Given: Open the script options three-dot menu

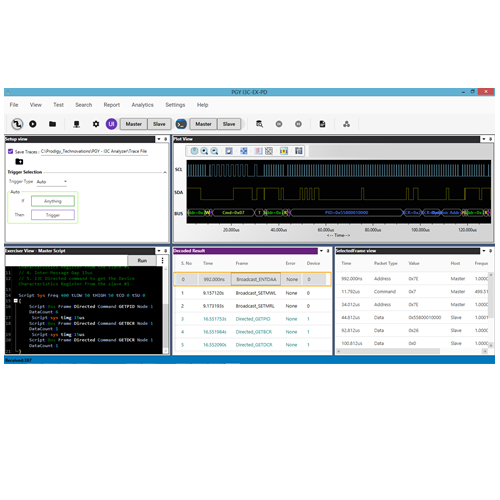Looking at the screenshot, I should (x=162, y=260).
